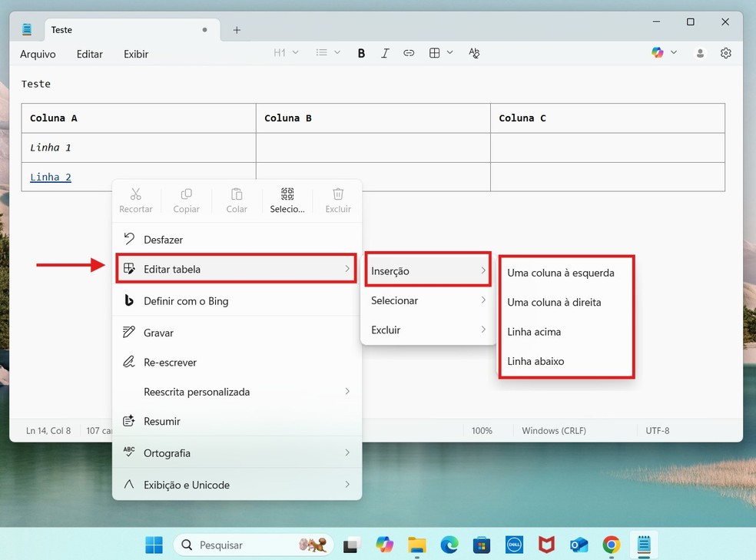Clear formatting with the Ab icon
The width and height of the screenshot is (756, 560).
coord(474,53)
